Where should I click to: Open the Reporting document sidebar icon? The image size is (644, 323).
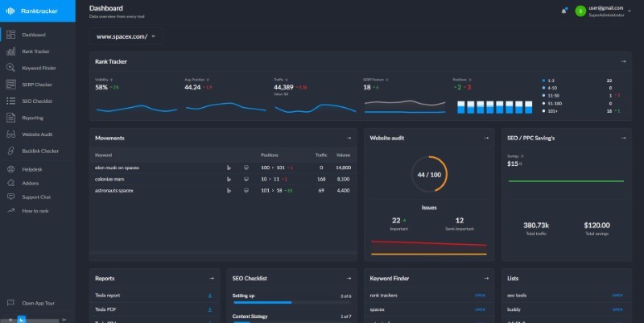[11, 118]
